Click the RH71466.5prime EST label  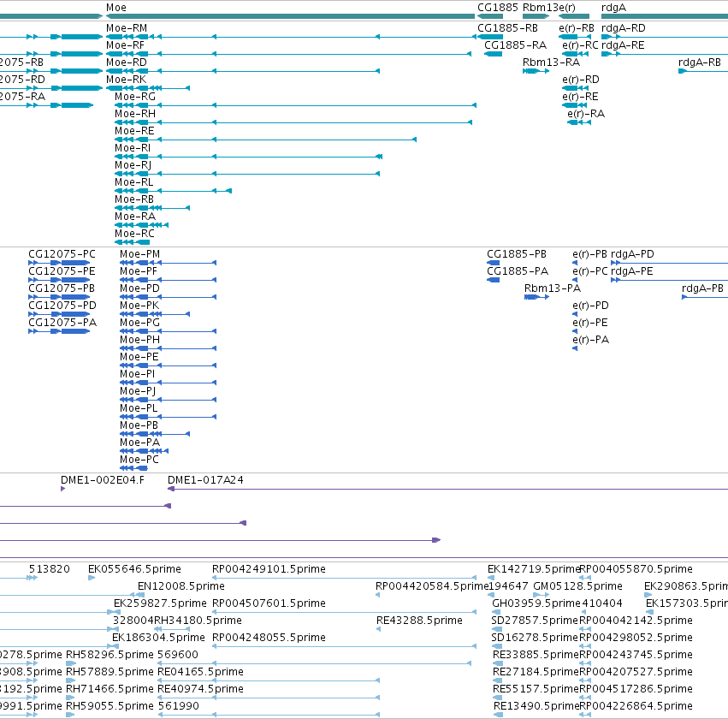point(109,689)
